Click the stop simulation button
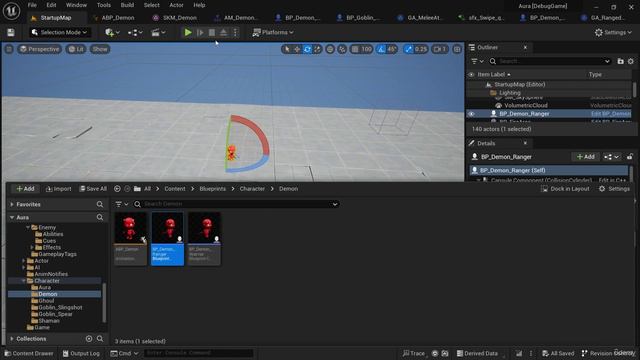This screenshot has height=360, width=640. pos(212,32)
